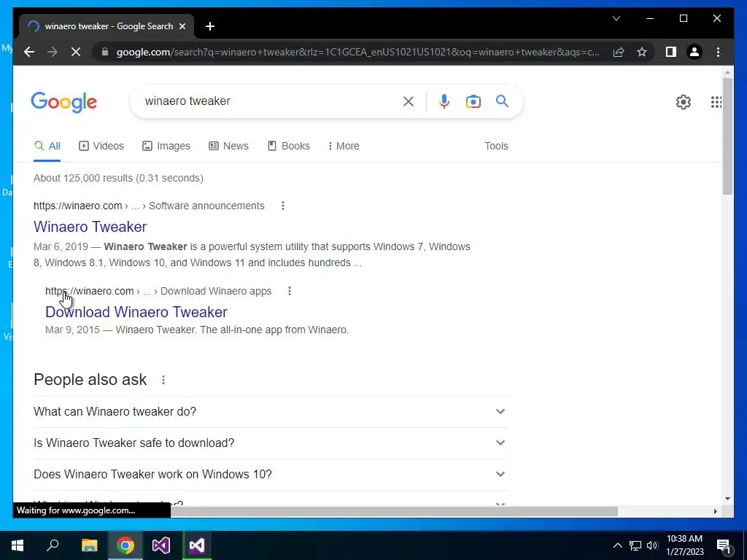Open the Chrome side panel icon
This screenshot has width=747, height=560.
point(671,52)
